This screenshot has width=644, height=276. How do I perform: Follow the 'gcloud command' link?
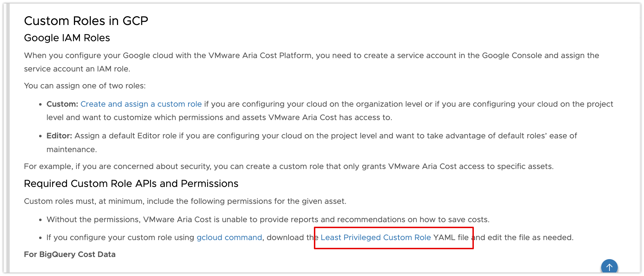(229, 238)
